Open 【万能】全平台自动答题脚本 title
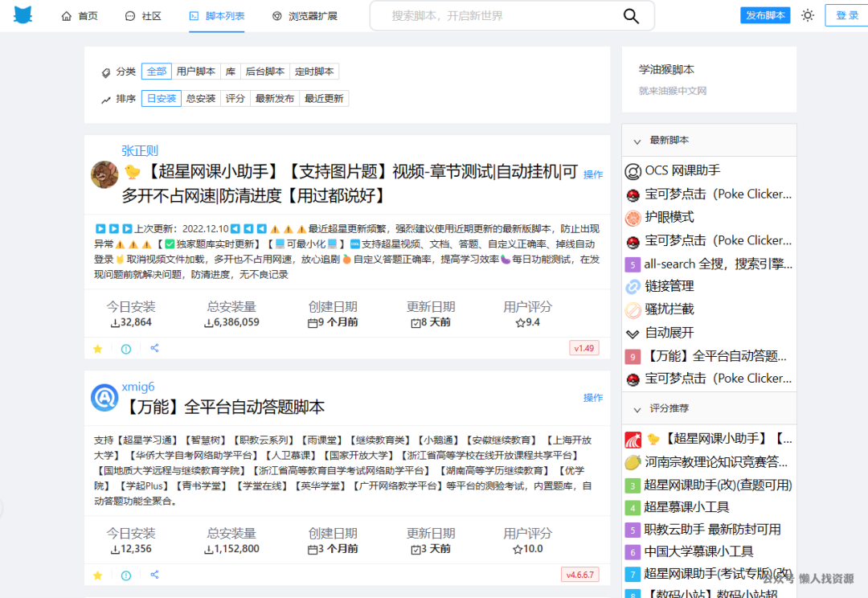Viewport: 868px width, 598px height. pos(223,407)
